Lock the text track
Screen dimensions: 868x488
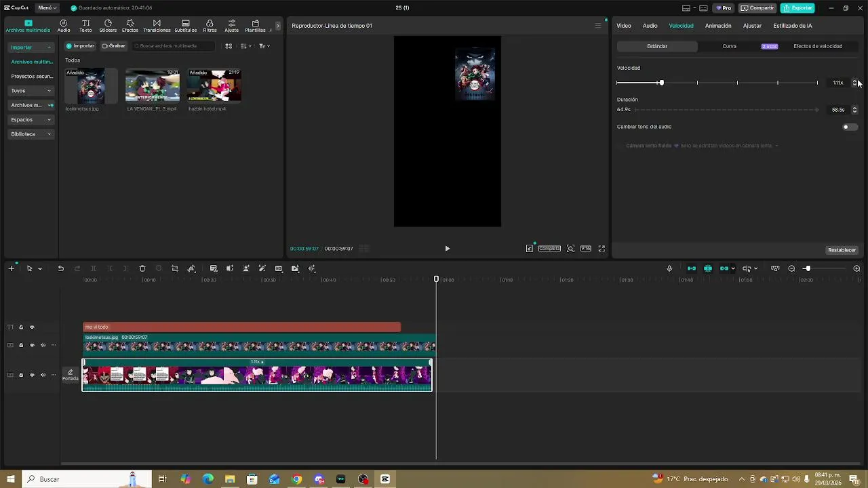[x=21, y=327]
